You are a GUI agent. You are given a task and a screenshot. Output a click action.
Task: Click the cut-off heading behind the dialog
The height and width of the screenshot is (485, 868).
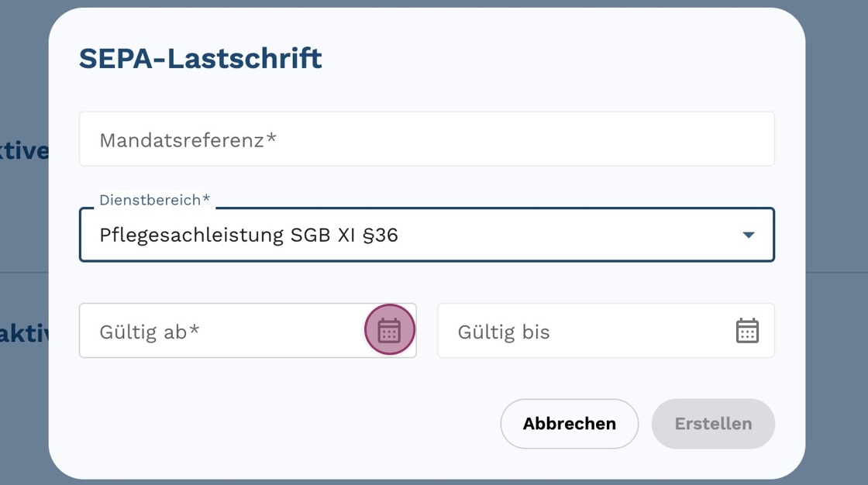pyautogui.click(x=25, y=151)
